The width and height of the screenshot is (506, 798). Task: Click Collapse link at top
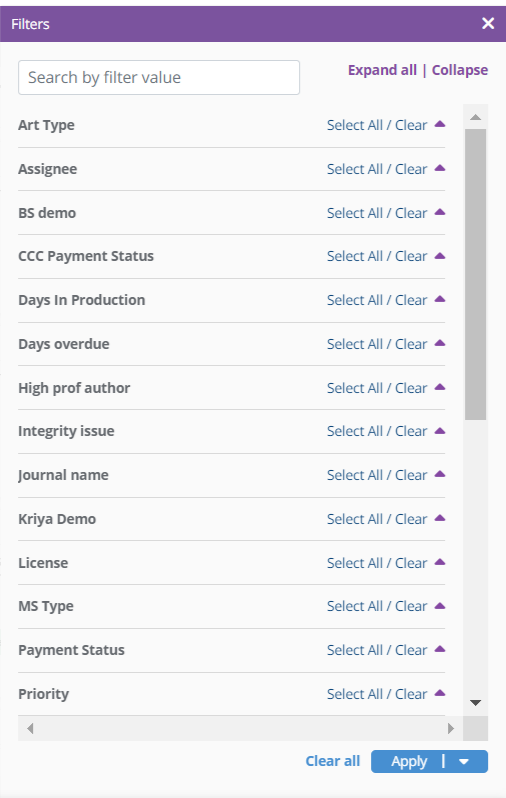(x=460, y=70)
